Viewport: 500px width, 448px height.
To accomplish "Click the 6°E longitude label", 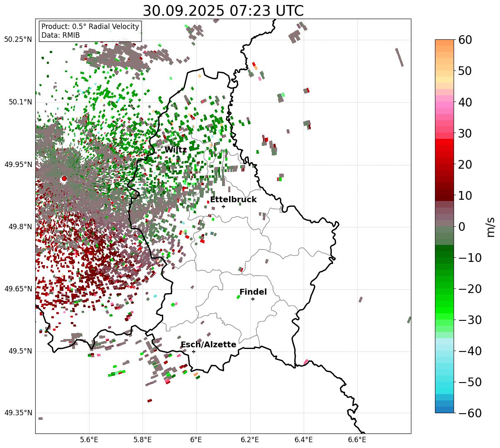I will (x=196, y=440).
